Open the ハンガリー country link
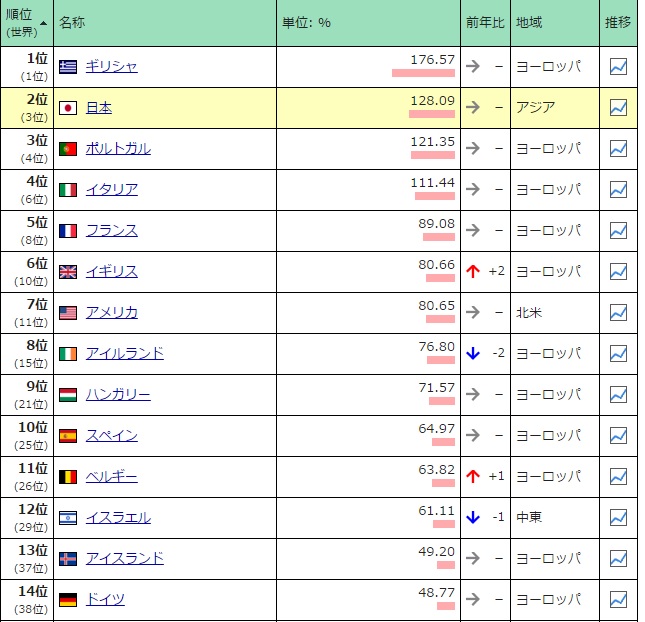Viewport: 645px width, 622px height. (118, 395)
